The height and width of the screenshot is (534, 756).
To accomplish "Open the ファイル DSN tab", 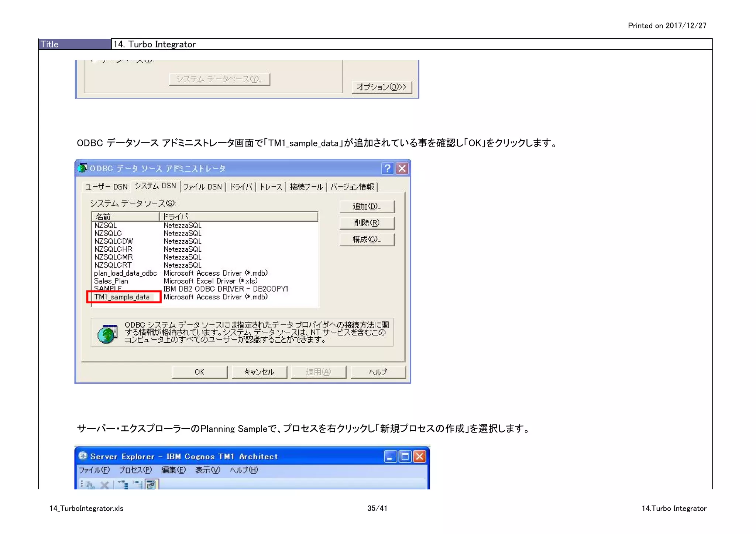I will [203, 187].
